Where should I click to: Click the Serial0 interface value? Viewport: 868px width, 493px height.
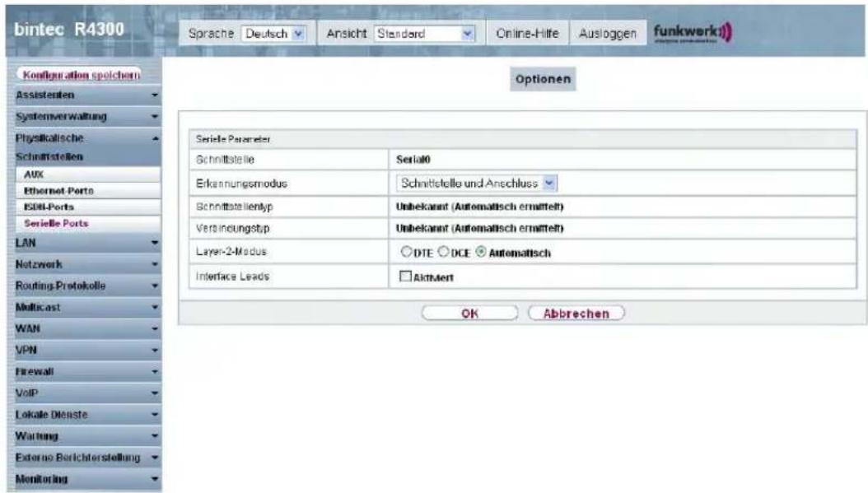pyautogui.click(x=413, y=160)
